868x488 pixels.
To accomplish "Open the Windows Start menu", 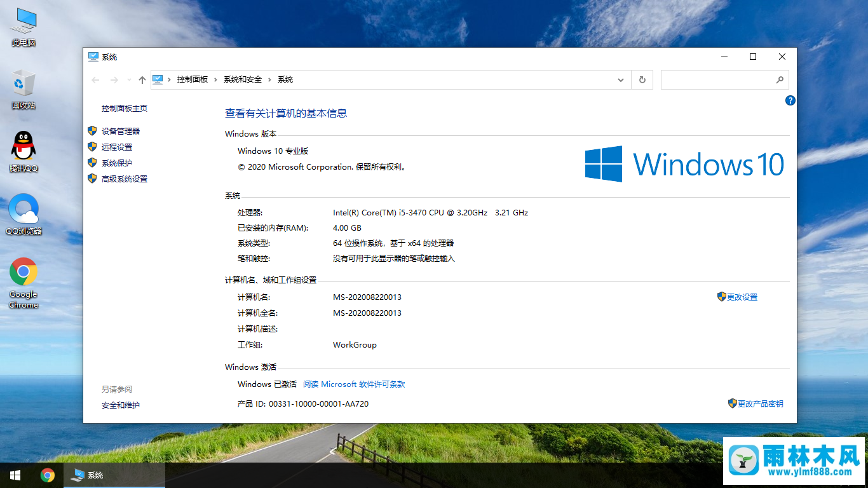I will 15,475.
